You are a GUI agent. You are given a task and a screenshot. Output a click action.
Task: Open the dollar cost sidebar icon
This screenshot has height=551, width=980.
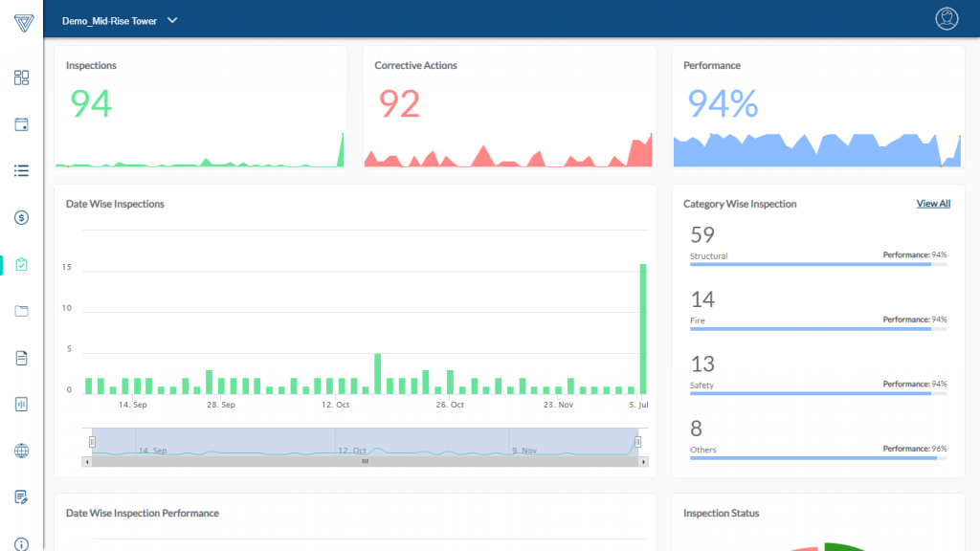(x=21, y=217)
